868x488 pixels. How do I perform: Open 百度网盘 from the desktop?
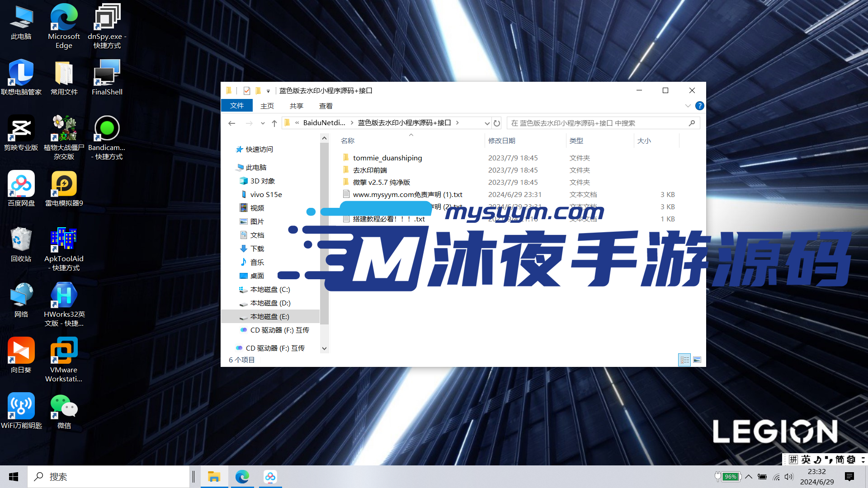(x=21, y=184)
